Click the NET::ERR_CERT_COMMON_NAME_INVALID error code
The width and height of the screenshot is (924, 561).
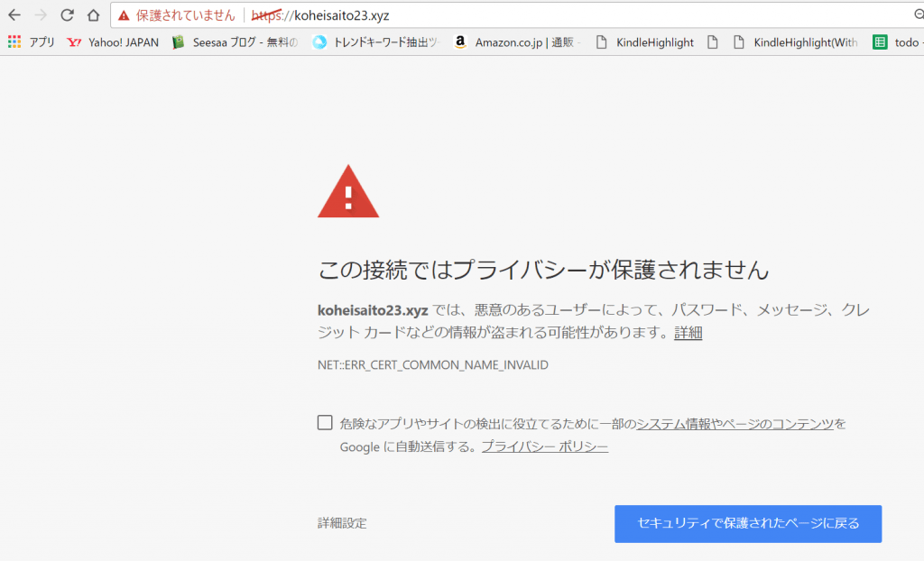click(x=433, y=364)
